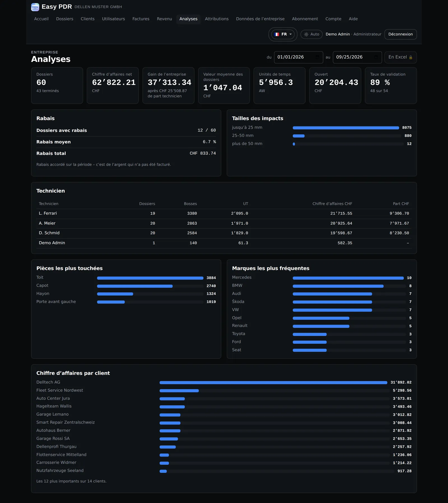Click the jusqu'à 25 mm impact bar
448x503 pixels.
click(x=346, y=128)
